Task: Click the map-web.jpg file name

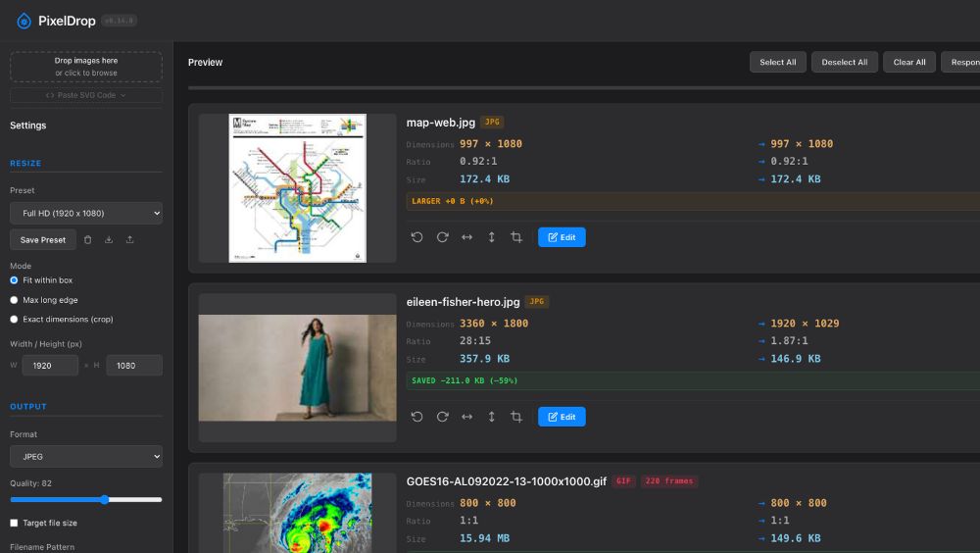Action: [x=441, y=123]
